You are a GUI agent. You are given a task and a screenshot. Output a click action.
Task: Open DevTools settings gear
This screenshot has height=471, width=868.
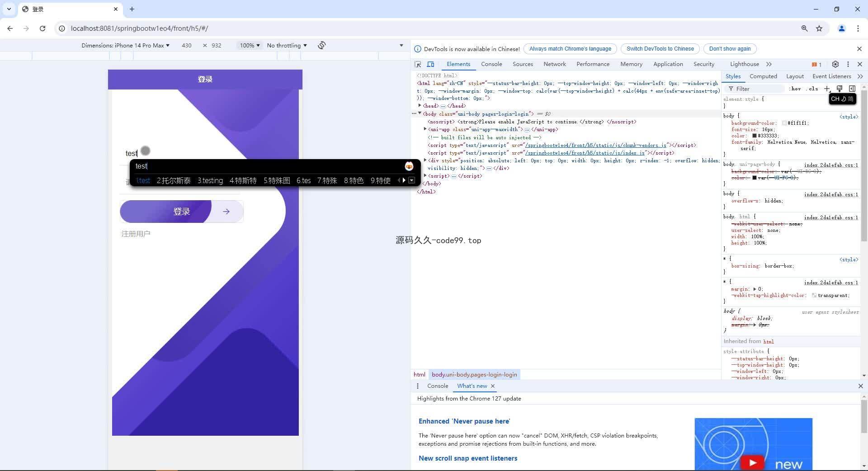pyautogui.click(x=835, y=64)
